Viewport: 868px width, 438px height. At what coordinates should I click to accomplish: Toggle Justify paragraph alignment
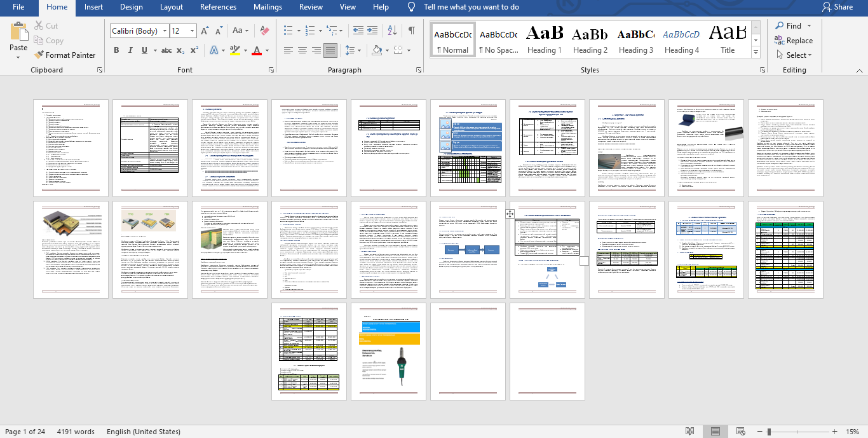330,50
